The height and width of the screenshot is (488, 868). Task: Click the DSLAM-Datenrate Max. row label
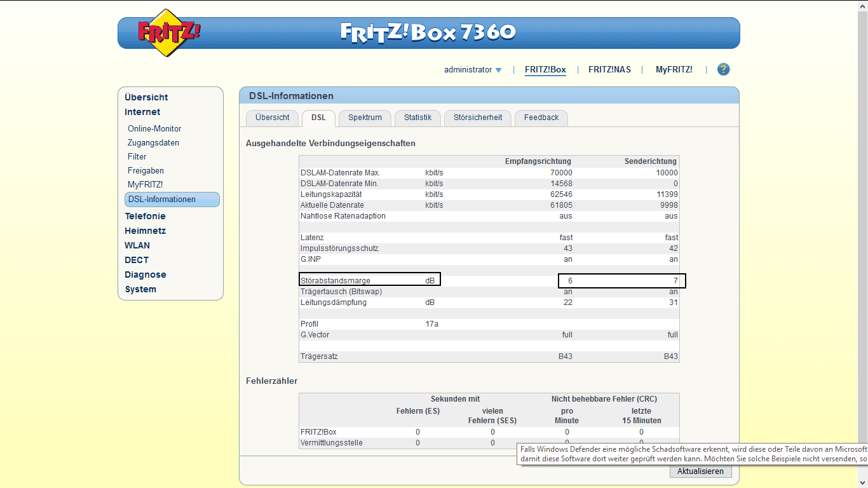coord(340,173)
